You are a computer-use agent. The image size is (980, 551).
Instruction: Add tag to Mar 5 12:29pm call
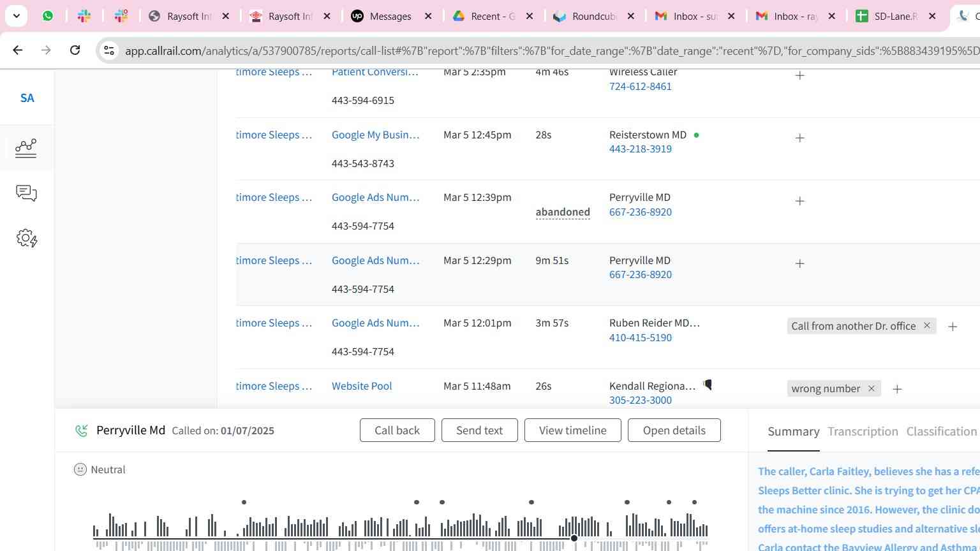(x=799, y=263)
